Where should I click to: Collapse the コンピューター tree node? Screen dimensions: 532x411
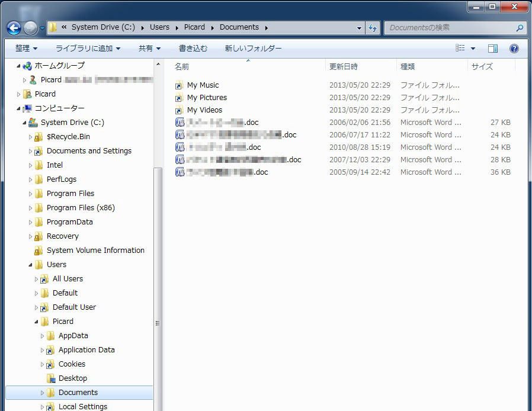pos(18,108)
